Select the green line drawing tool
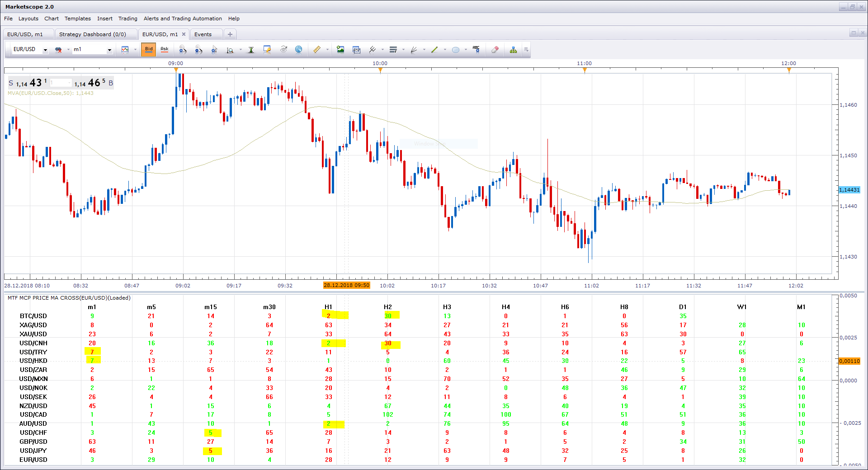 434,50
